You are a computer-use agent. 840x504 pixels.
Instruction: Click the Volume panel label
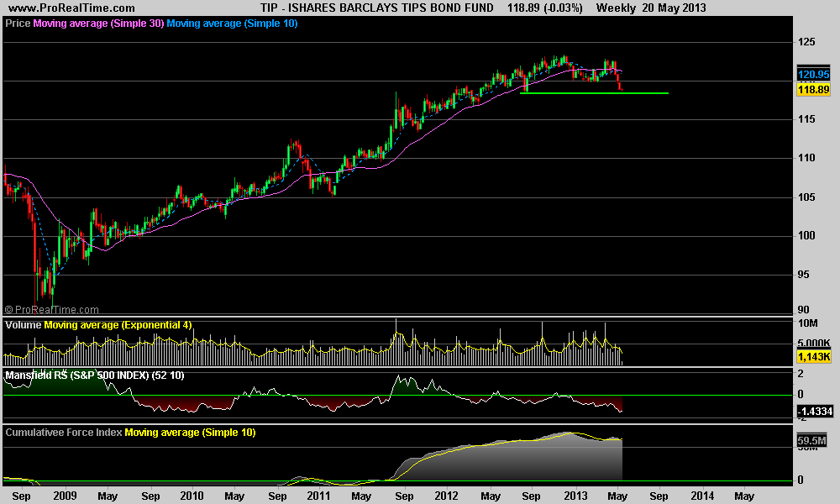click(x=24, y=324)
